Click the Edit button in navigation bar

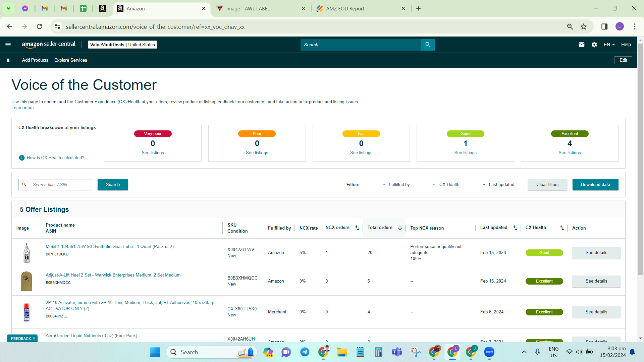pyautogui.click(x=623, y=60)
